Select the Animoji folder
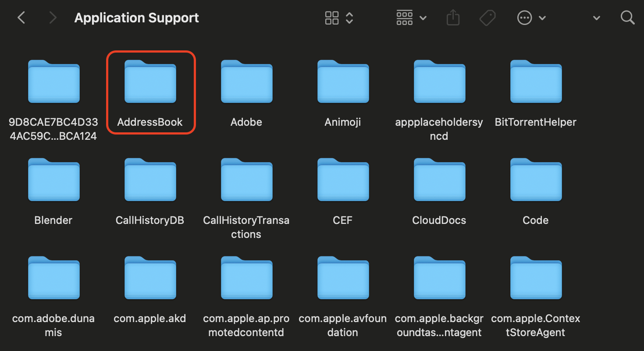644x351 pixels. 342,82
